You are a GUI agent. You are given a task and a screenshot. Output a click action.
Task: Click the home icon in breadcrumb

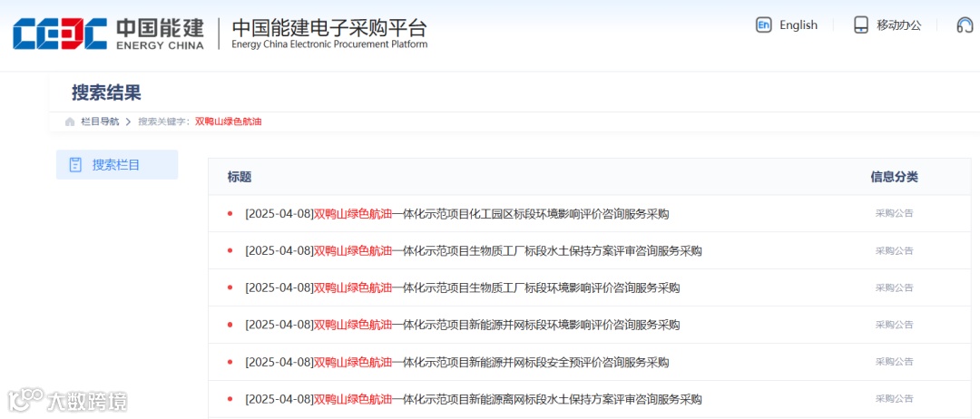pos(70,122)
